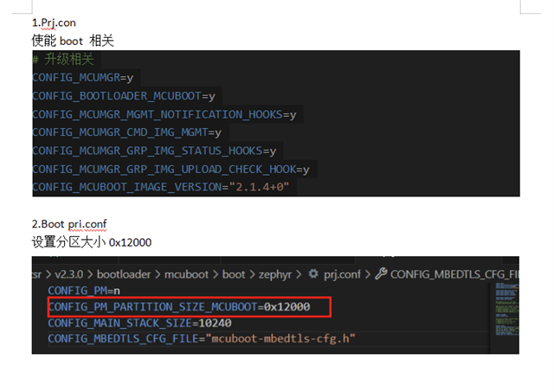The image size is (554, 392).
Task: Click the line "使能 boot 相关"
Action: 73,41
